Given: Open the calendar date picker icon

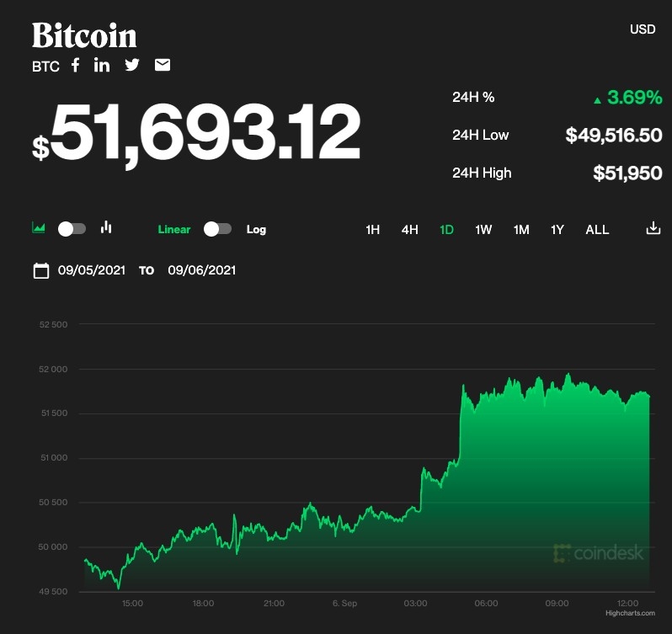Looking at the screenshot, I should pos(40,270).
